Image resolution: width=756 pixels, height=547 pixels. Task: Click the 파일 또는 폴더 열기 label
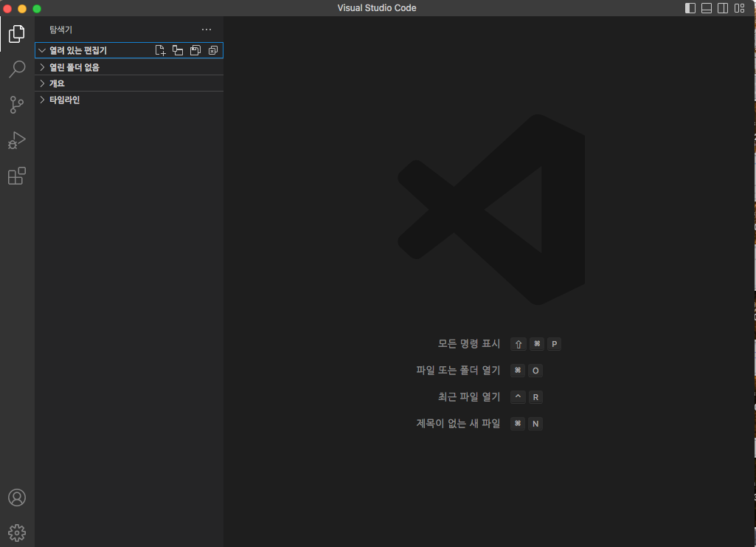458,370
